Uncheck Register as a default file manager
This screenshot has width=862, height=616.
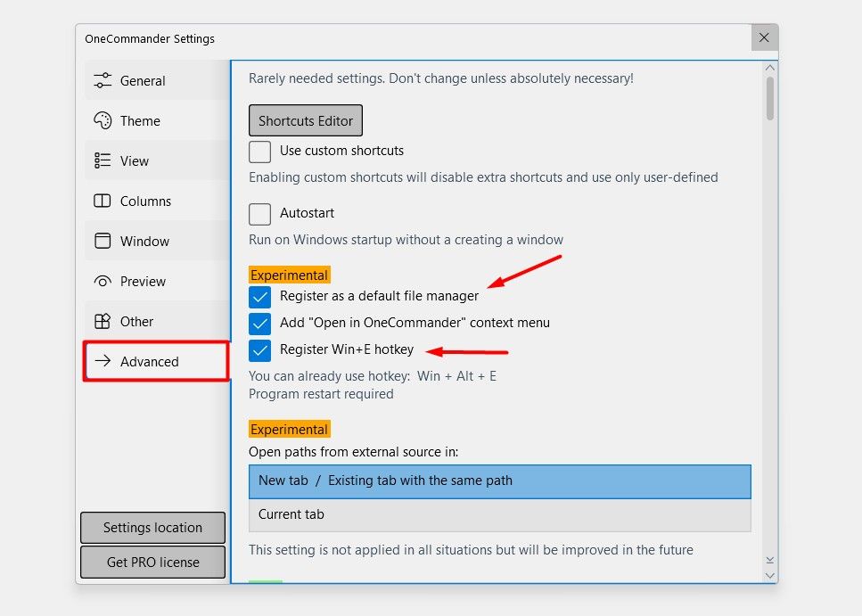tap(260, 296)
